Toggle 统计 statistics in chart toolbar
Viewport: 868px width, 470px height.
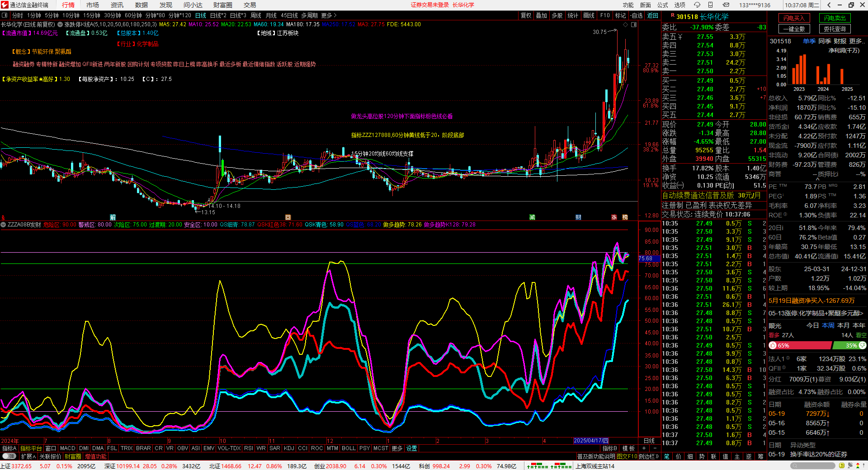click(x=573, y=15)
